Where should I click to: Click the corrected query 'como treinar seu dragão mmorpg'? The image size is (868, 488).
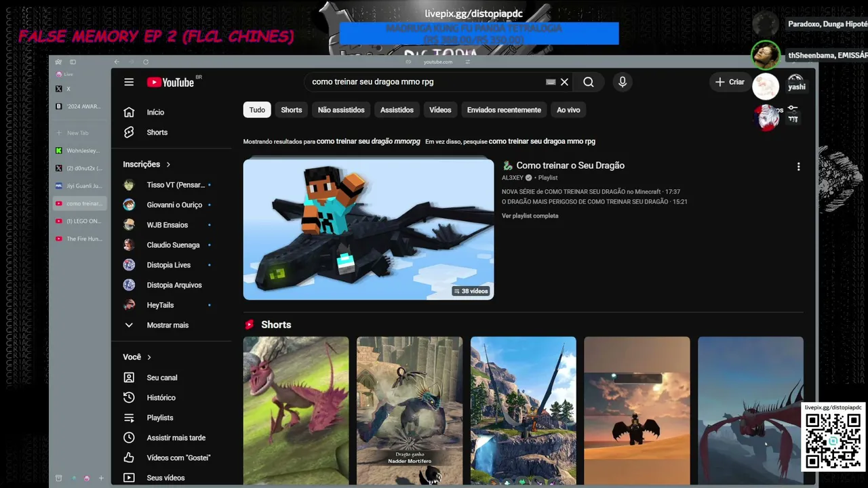[x=368, y=142]
